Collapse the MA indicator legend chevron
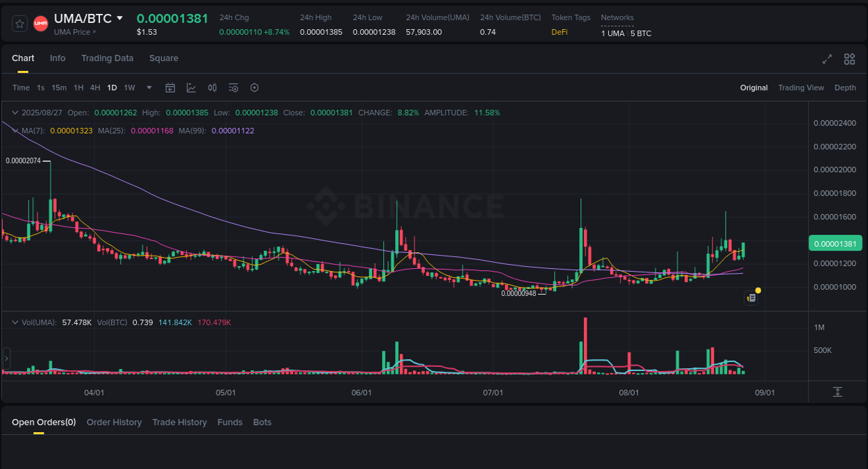868x469 pixels. click(x=15, y=130)
